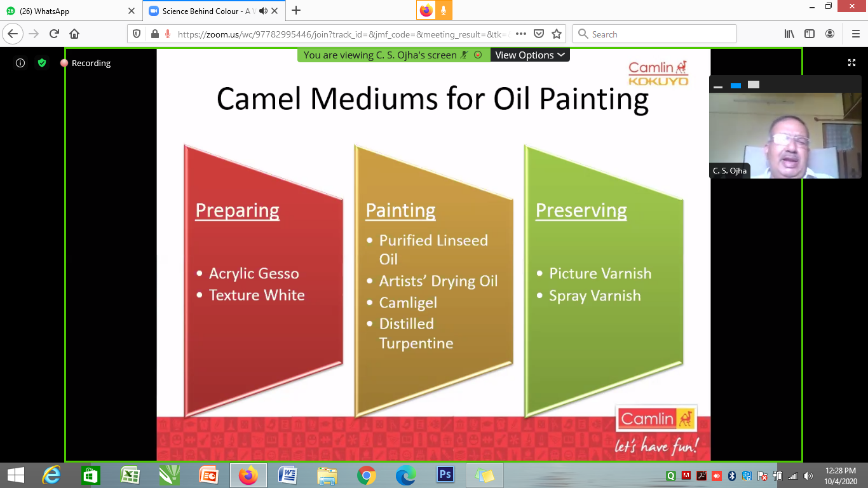Open page actions three-dot menu
The height and width of the screenshot is (488, 868).
tap(520, 34)
